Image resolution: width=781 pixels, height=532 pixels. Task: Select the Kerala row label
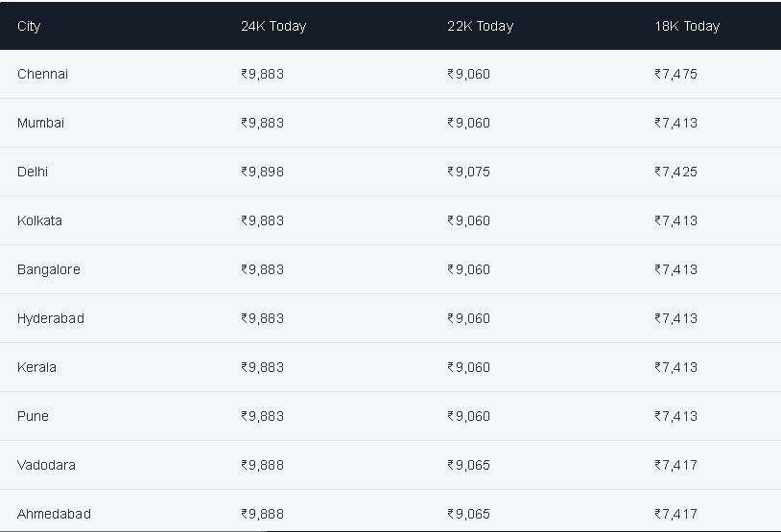pos(36,367)
